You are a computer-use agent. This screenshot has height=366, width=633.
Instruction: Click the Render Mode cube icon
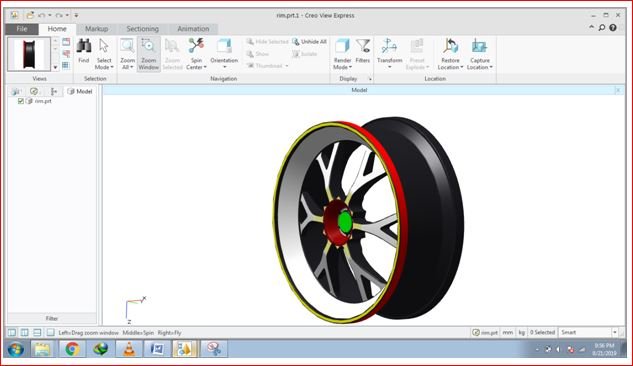pos(342,46)
